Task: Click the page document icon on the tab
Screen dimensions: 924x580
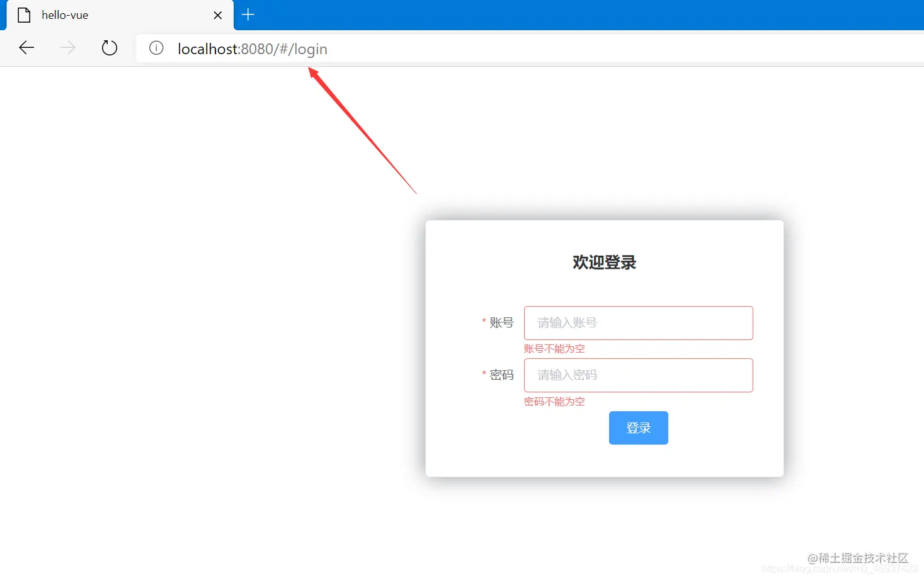Action: click(23, 14)
